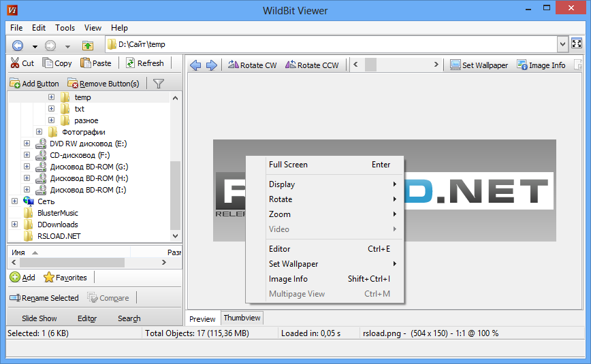Open the Forward history dropdown arrow
The height and width of the screenshot is (364, 591).
pos(67,47)
